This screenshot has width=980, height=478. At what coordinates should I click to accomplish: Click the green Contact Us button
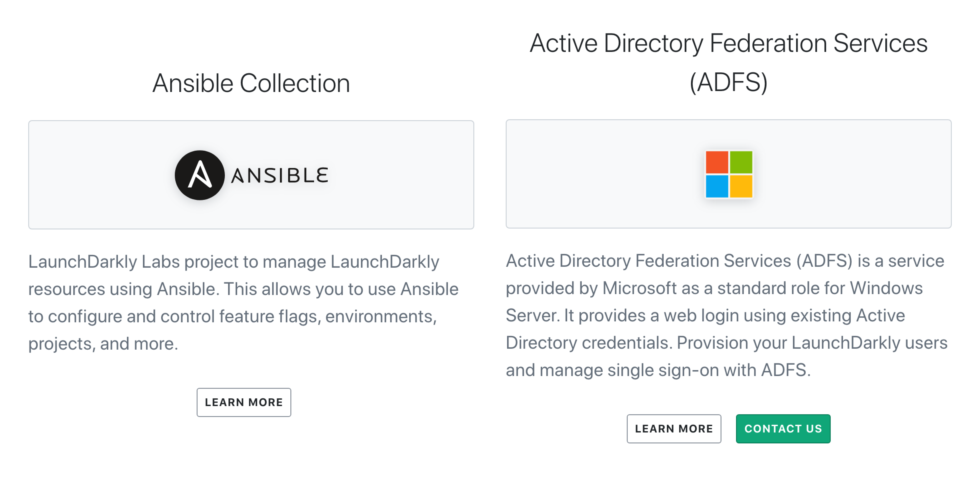click(783, 429)
